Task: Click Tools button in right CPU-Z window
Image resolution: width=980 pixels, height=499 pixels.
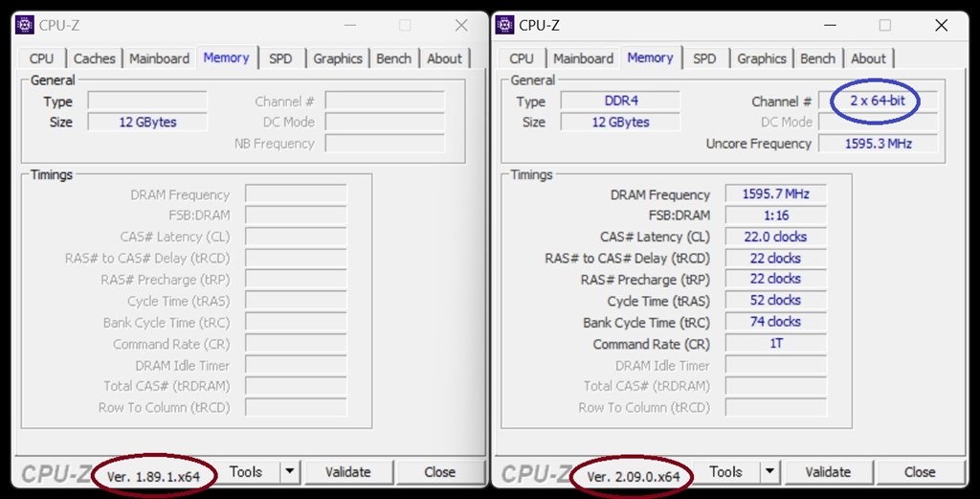Action: pyautogui.click(x=725, y=472)
